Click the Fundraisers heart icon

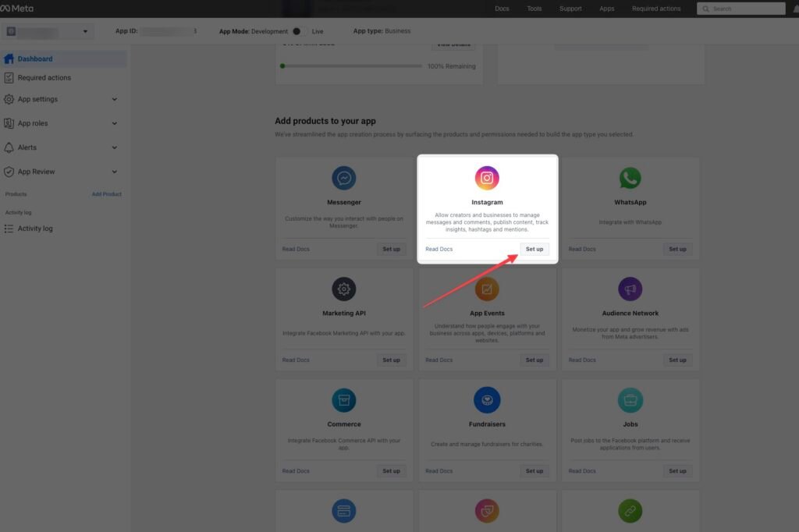pyautogui.click(x=487, y=400)
